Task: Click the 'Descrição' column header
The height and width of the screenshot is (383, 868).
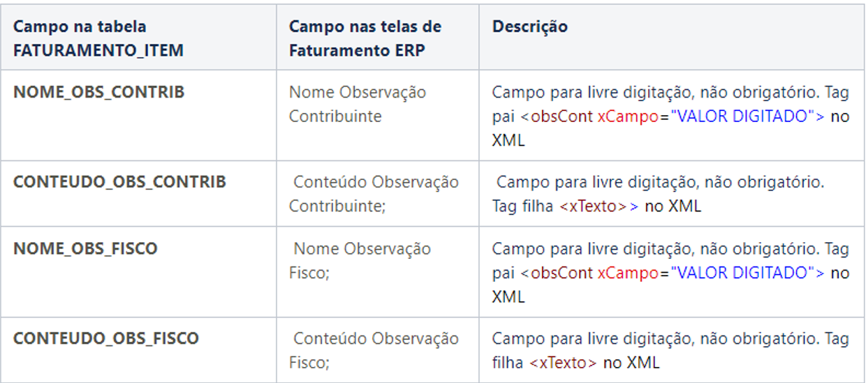Action: (530, 27)
